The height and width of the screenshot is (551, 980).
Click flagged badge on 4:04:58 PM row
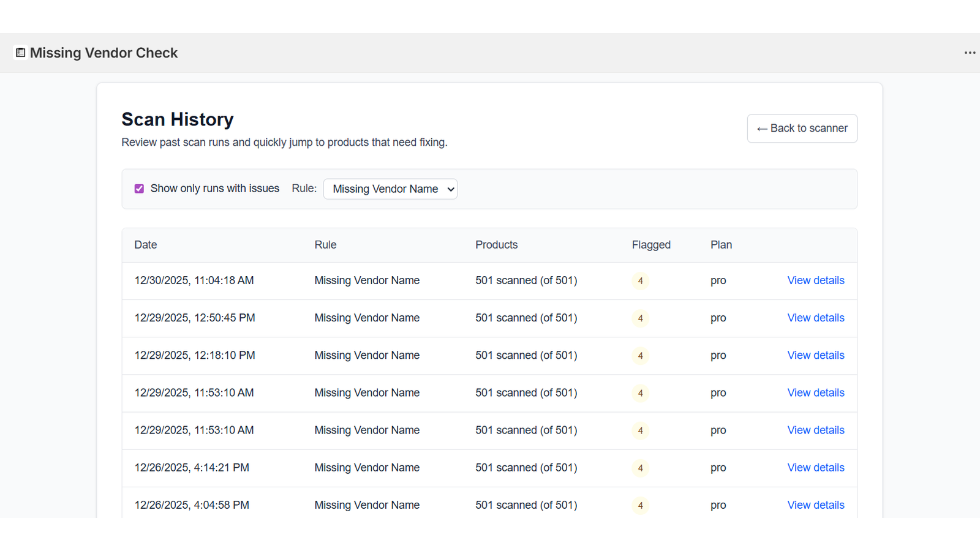640,506
